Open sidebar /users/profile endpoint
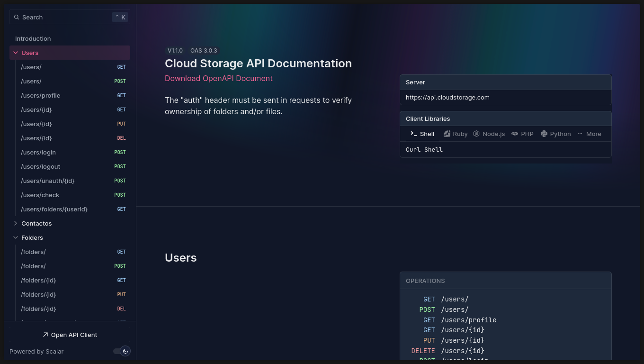This screenshot has height=364, width=644. pos(73,95)
